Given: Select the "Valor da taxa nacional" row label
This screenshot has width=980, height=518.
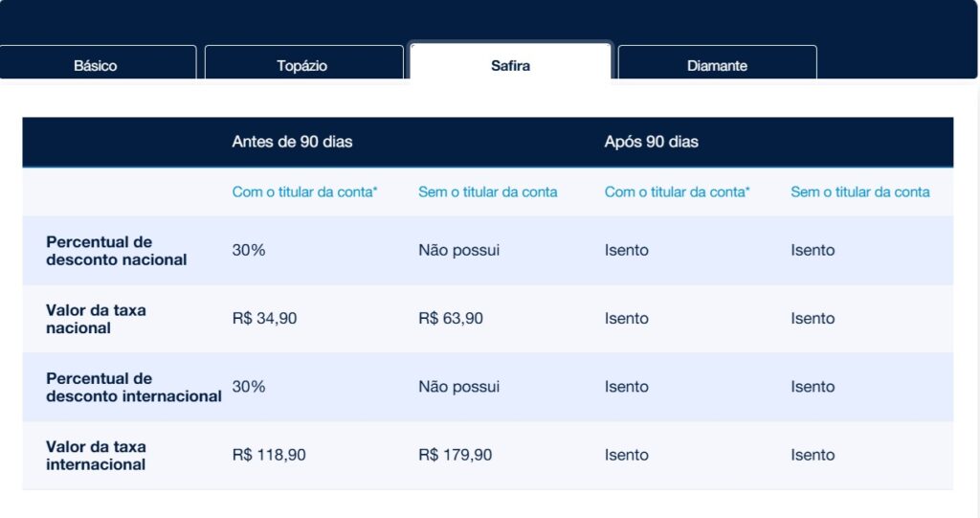Looking at the screenshot, I should [96, 319].
